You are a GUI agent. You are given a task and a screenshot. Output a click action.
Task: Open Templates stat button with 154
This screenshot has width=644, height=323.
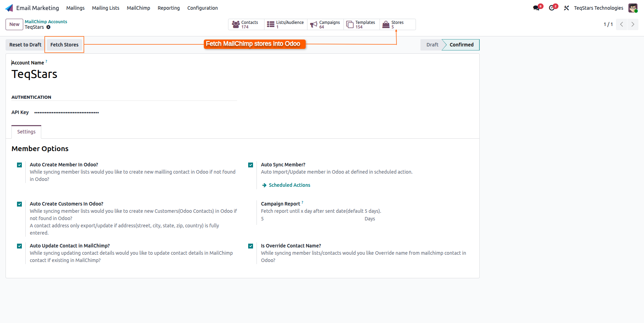coord(362,25)
